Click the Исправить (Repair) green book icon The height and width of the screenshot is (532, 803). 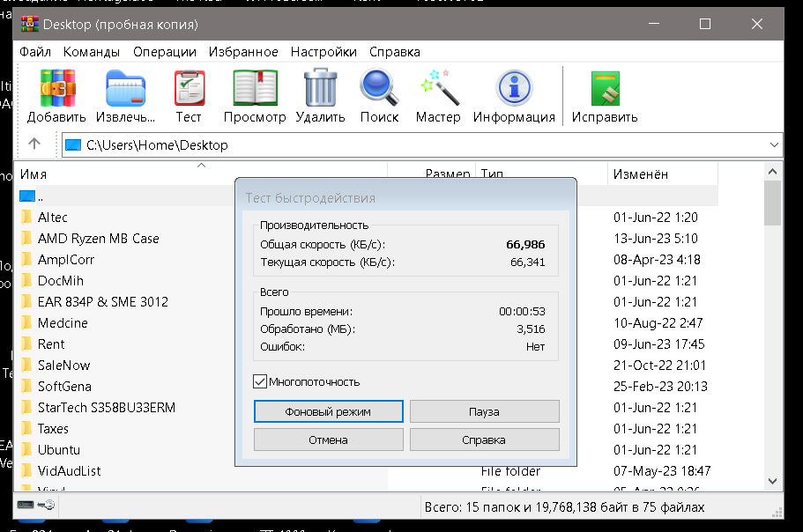[605, 88]
